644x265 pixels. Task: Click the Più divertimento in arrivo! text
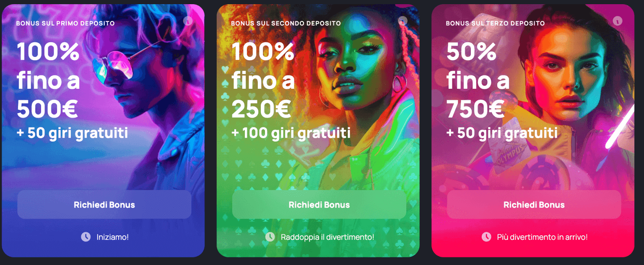[542, 237]
